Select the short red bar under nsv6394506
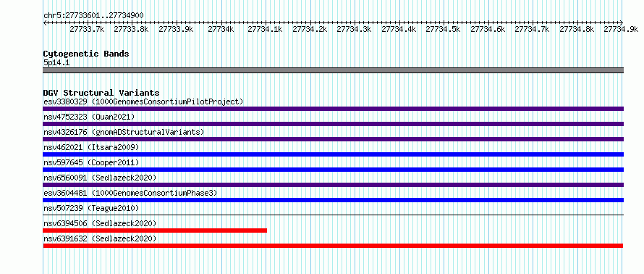 pos(156,231)
